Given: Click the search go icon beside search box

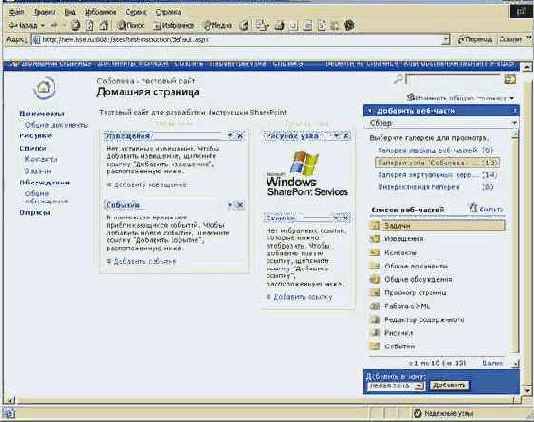Looking at the screenshot, I should (510, 79).
